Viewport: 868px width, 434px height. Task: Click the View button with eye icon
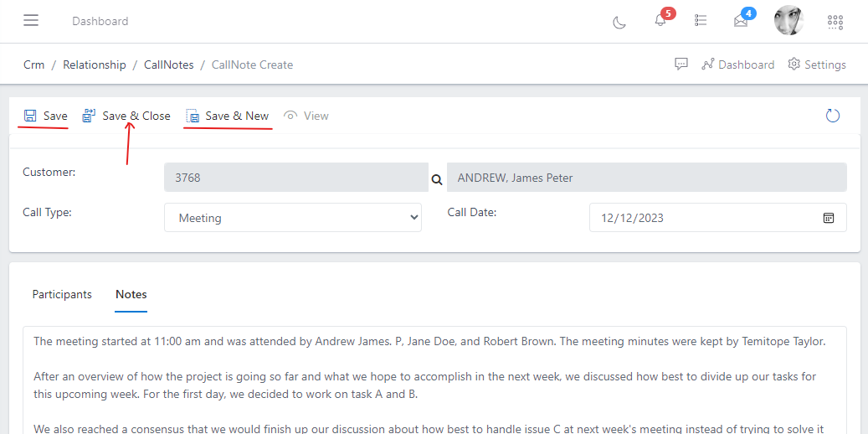[x=306, y=116]
